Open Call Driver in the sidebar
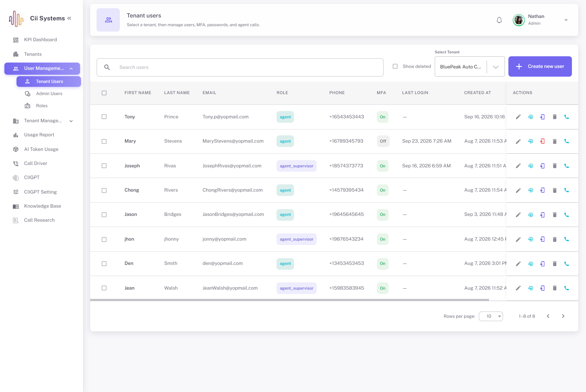Screen dimensions: 586x392 coord(42,163)
